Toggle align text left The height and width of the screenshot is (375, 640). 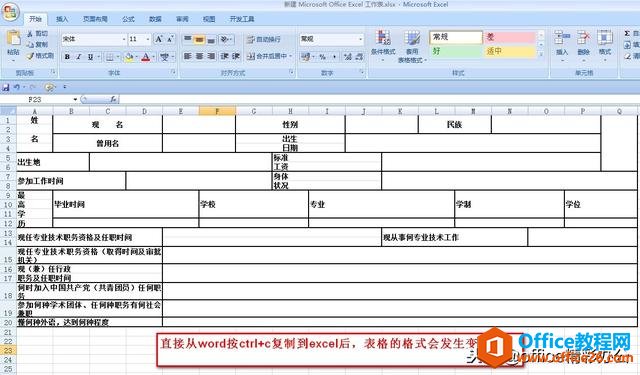coord(187,56)
